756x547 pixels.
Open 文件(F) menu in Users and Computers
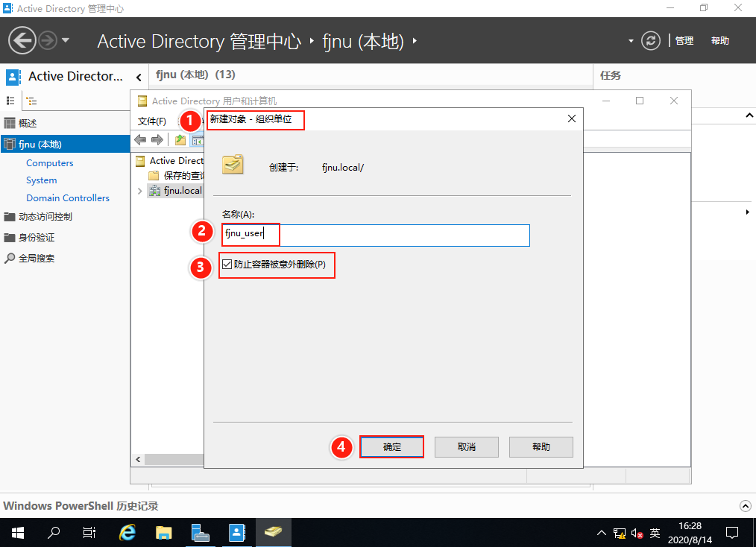pos(152,121)
